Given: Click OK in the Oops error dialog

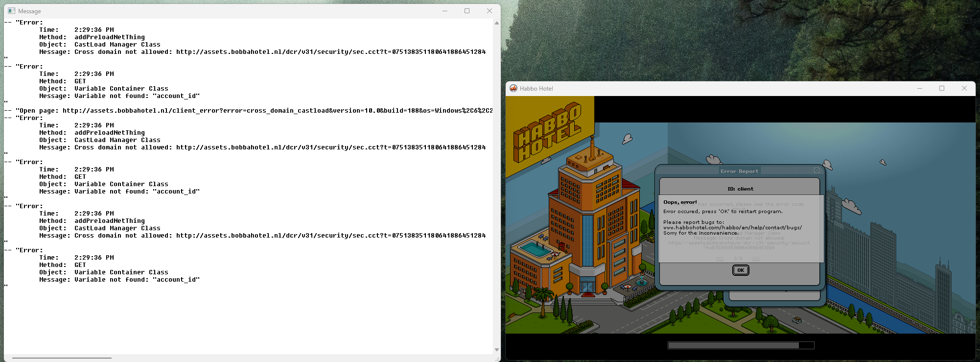Looking at the screenshot, I should [741, 270].
